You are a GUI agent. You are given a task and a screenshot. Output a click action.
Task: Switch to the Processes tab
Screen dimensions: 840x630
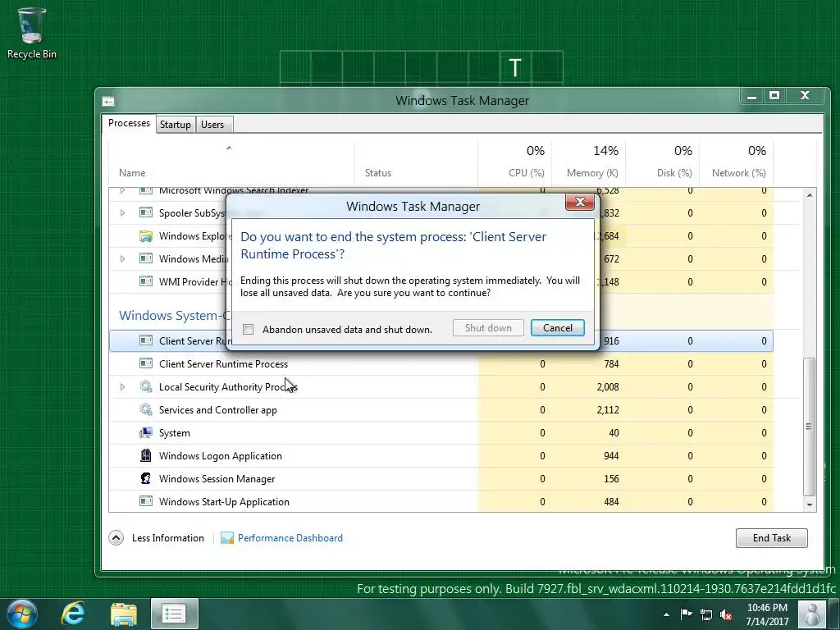(x=129, y=123)
